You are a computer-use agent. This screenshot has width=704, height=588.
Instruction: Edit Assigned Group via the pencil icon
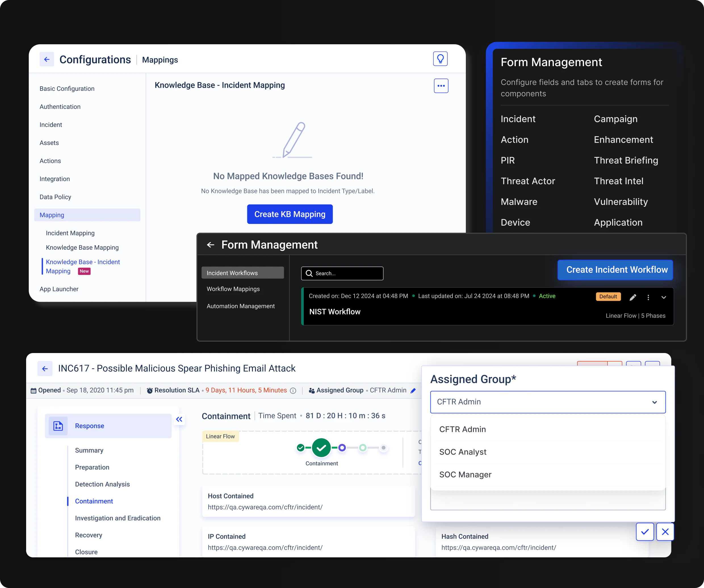(x=413, y=390)
